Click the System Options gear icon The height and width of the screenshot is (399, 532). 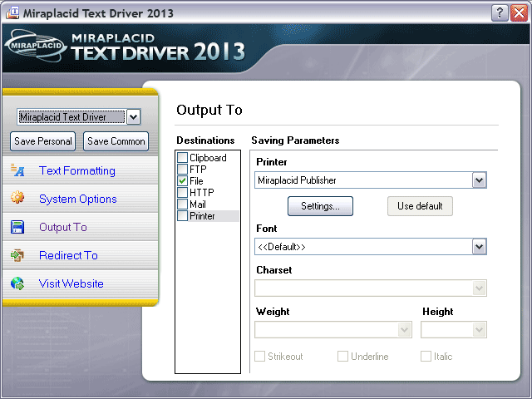[x=17, y=197]
